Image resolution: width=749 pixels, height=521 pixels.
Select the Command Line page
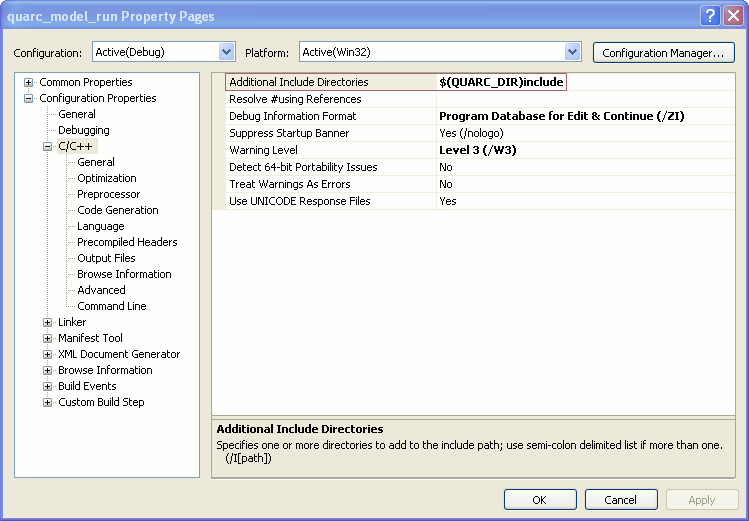point(112,306)
